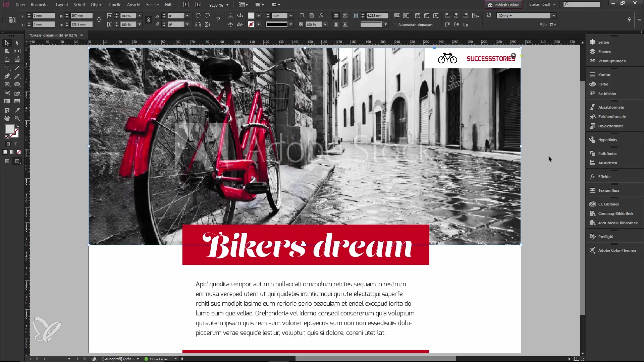Reset to default fill and stroke
The image size is (644, 362).
(x=6, y=136)
